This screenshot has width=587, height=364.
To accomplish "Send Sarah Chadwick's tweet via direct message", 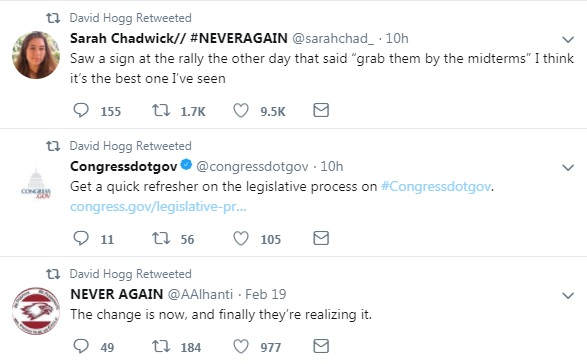I will pos(321,110).
